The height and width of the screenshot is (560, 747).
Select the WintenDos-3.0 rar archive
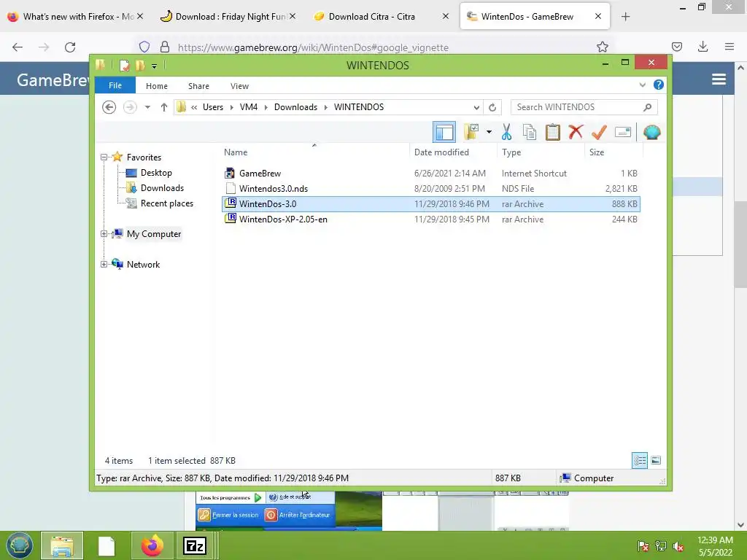tap(431, 204)
